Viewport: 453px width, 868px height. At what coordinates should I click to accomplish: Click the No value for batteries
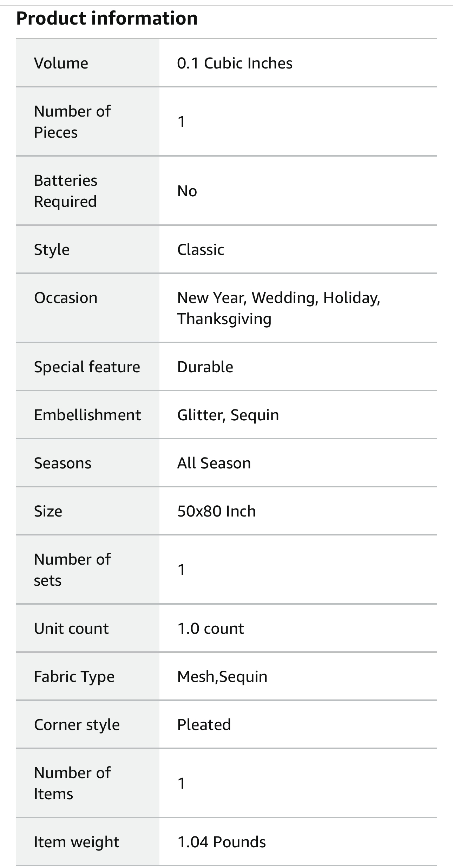pos(187,191)
